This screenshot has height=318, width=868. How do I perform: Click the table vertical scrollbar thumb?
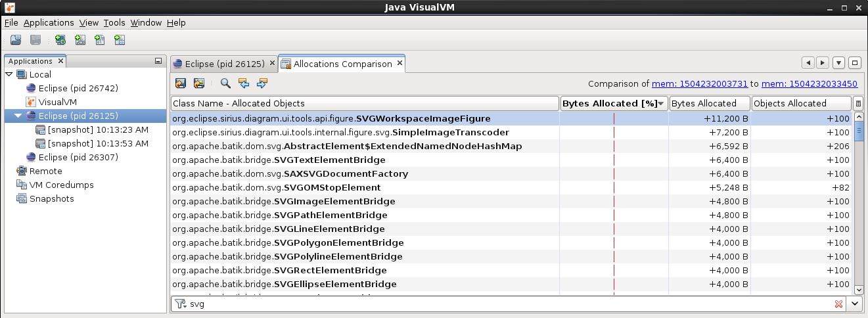tap(858, 130)
